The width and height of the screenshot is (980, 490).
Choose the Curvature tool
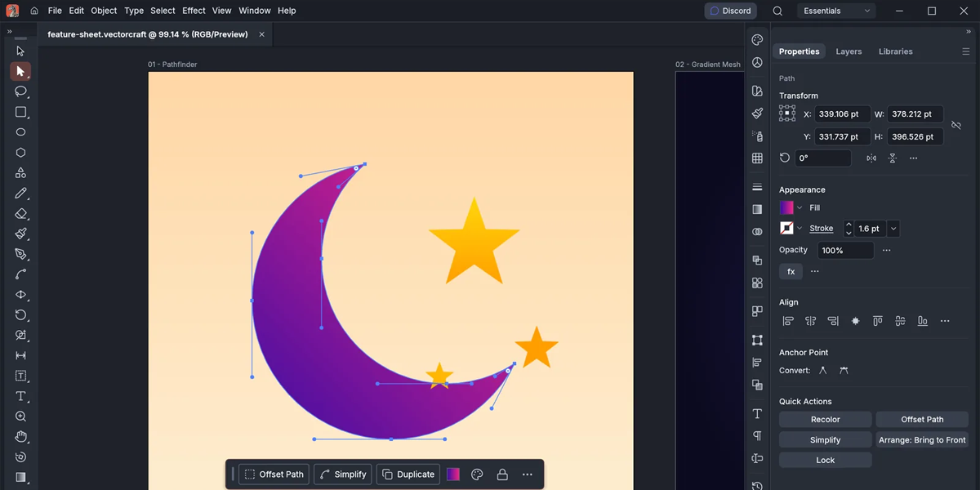click(x=20, y=274)
